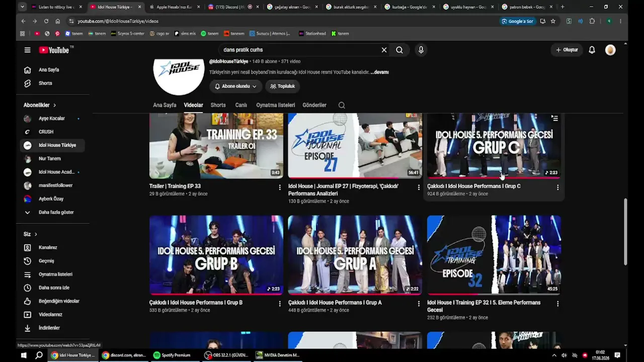Click the Oluştur create button
Image resolution: width=644 pixels, height=362 pixels.
(x=567, y=50)
